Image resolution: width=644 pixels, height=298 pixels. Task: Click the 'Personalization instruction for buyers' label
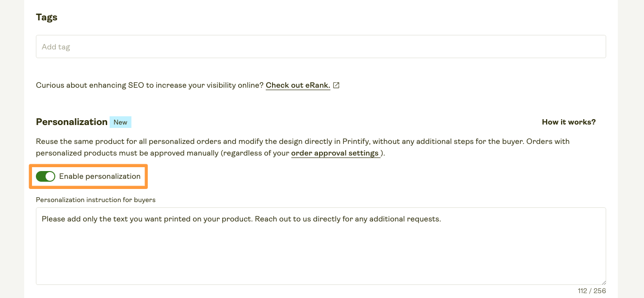pyautogui.click(x=95, y=200)
